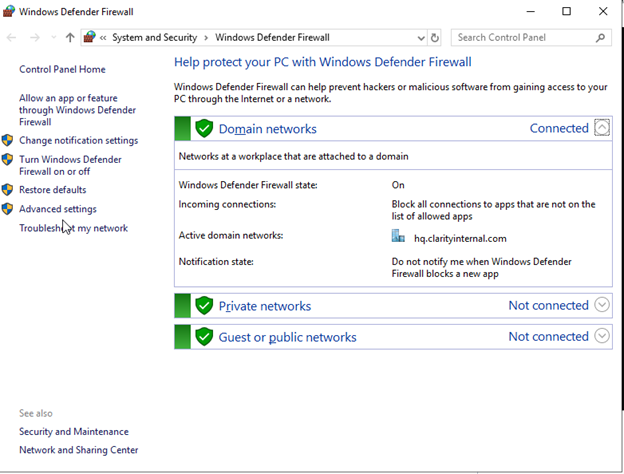The width and height of the screenshot is (624, 474).
Task: Minimize the Windows Defender Firewall window
Action: (x=530, y=12)
